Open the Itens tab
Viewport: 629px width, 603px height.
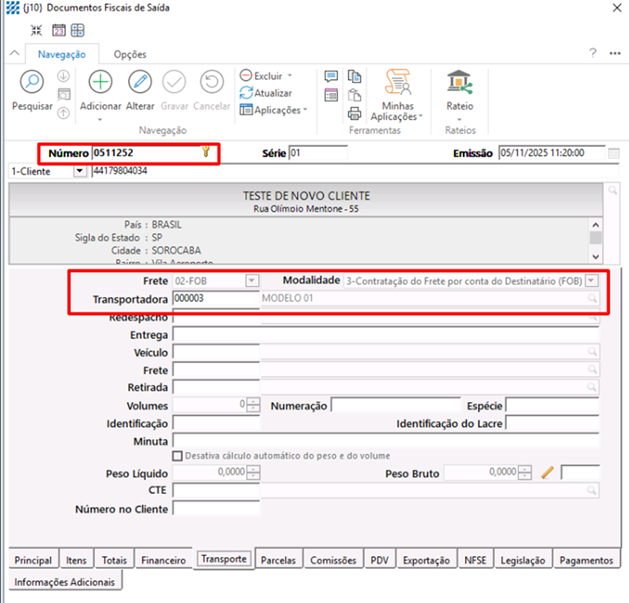[x=76, y=561]
